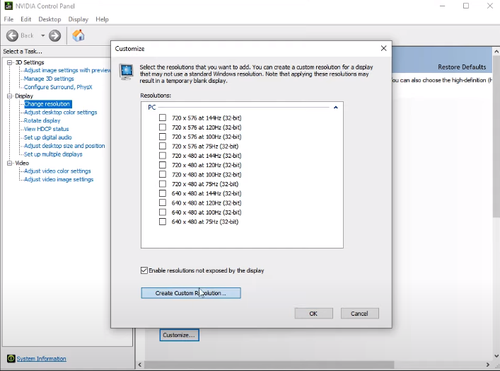The image size is (500, 371).
Task: Check 720 x 480 at 120Hz resolution
Action: point(162,165)
